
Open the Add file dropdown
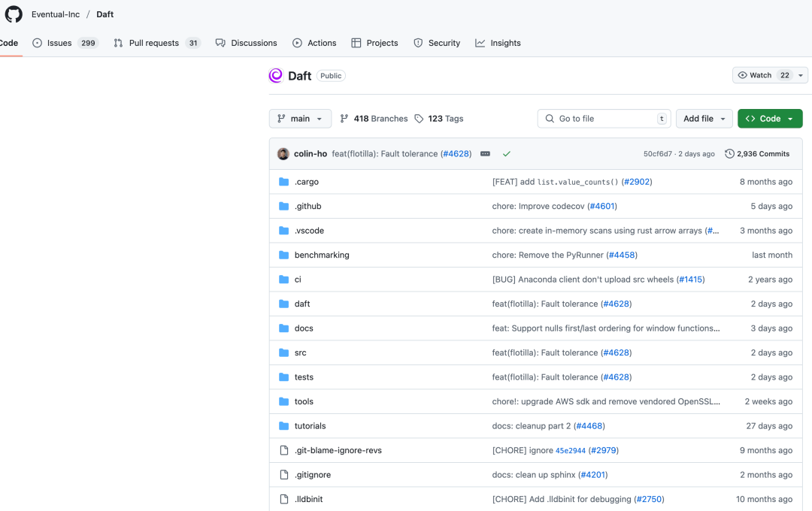[704, 119]
